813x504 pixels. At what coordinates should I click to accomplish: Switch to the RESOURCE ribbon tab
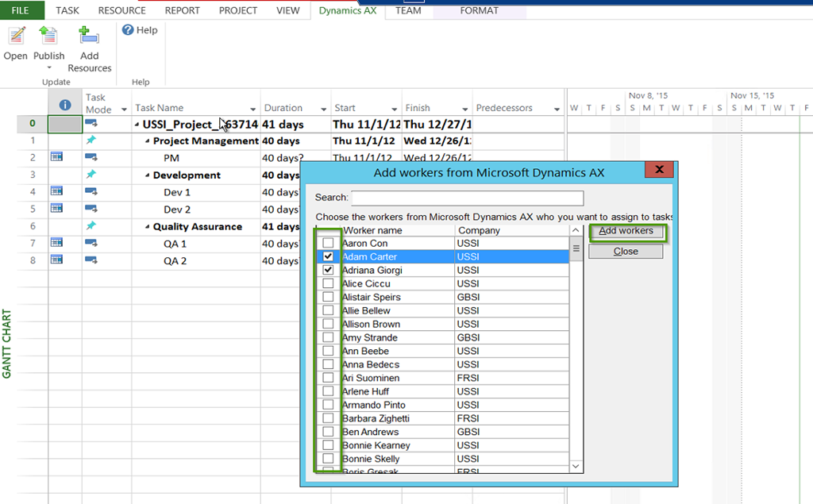[x=121, y=10]
